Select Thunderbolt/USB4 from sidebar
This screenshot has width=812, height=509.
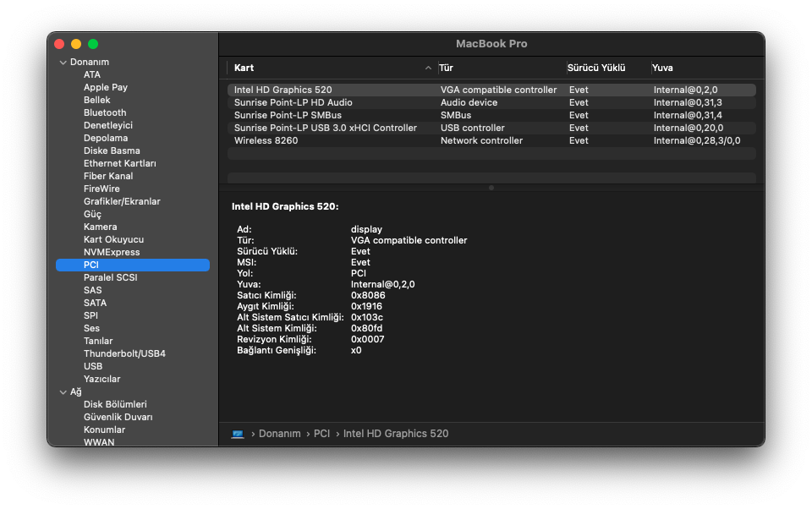(x=124, y=353)
